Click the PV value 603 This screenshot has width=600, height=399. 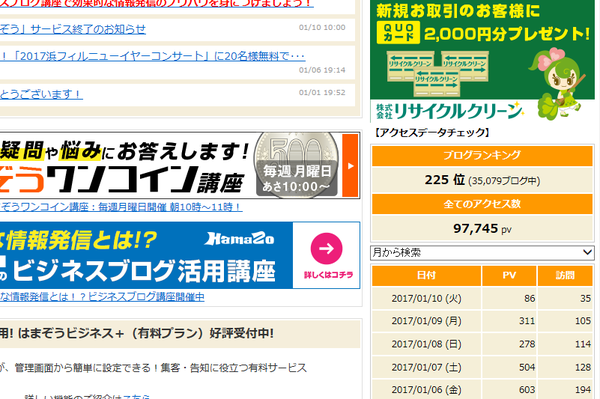pyautogui.click(x=527, y=390)
